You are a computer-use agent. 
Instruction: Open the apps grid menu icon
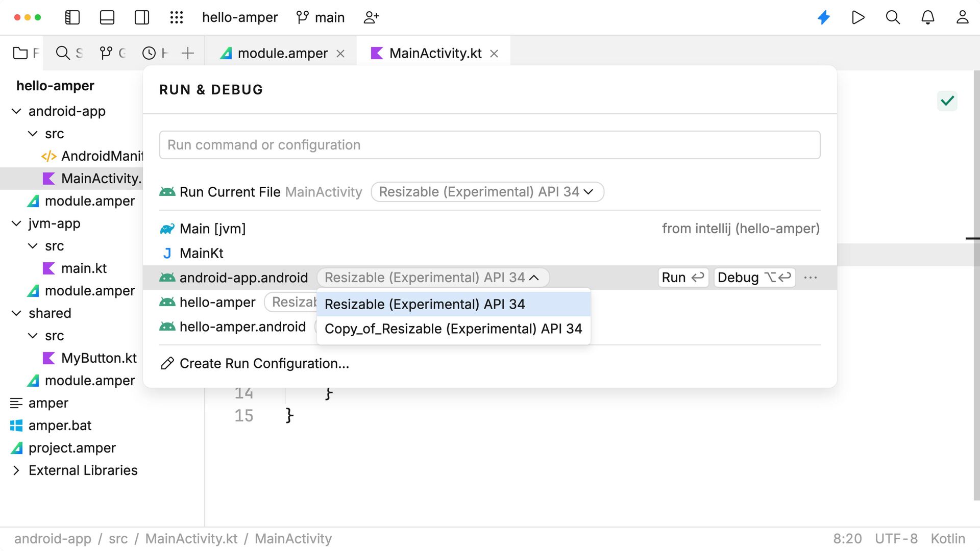(x=177, y=17)
